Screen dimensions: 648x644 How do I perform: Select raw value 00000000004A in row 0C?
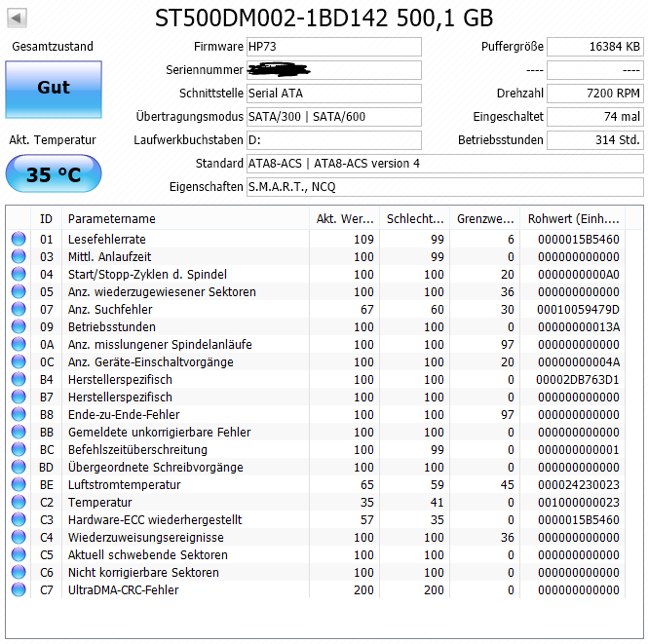click(578, 362)
